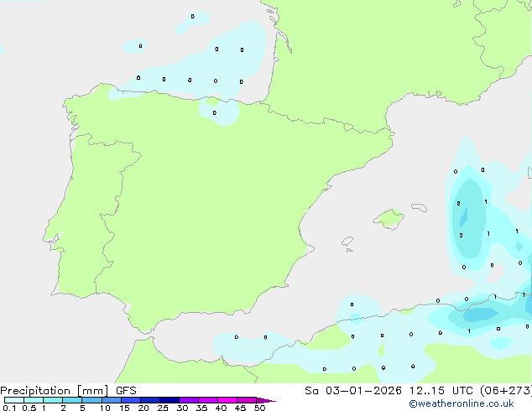The height and width of the screenshot is (411, 532).
Task: Pick the 1–2 mm legend color box
Action: pos(53,400)
